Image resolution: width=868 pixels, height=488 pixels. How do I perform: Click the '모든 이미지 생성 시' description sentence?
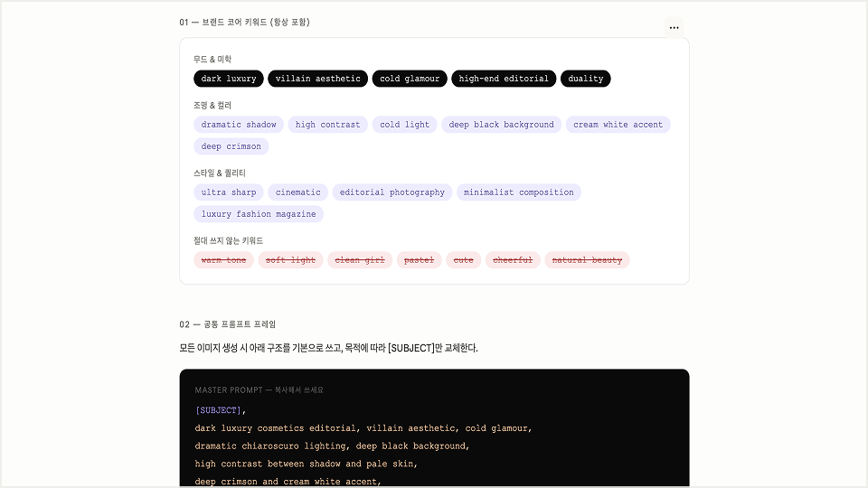coord(328,348)
